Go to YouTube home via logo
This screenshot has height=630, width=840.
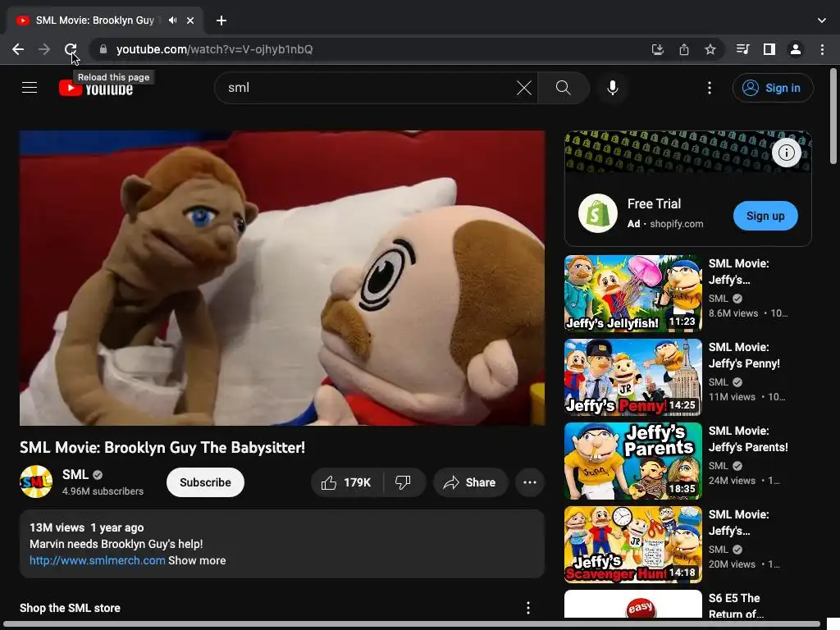click(96, 88)
